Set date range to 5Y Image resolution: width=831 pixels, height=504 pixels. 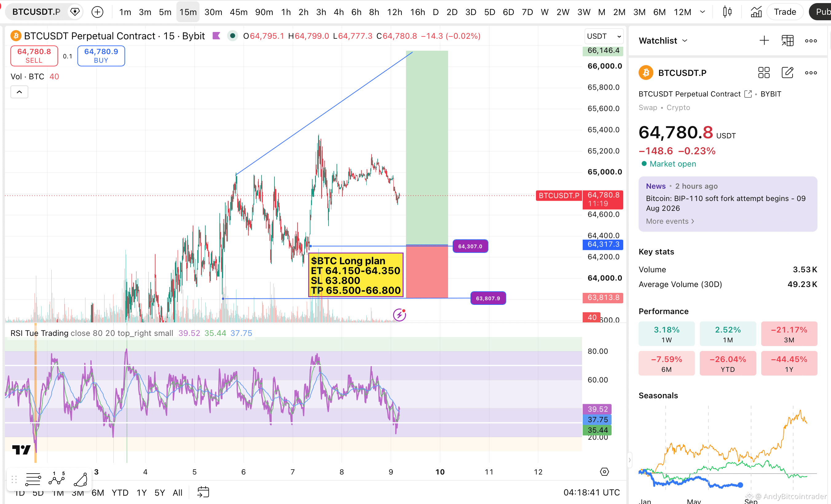coord(160,493)
